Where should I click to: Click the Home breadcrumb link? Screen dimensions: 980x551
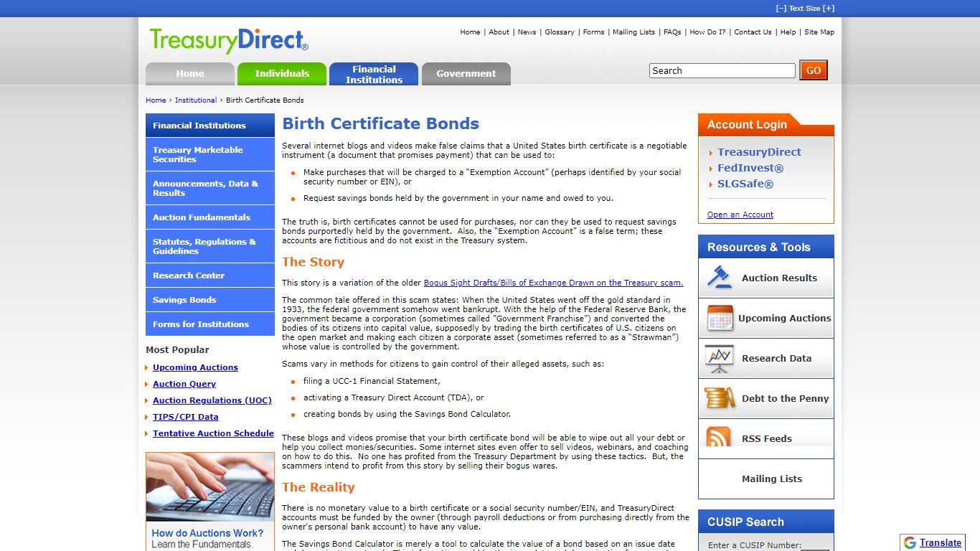pos(156,100)
